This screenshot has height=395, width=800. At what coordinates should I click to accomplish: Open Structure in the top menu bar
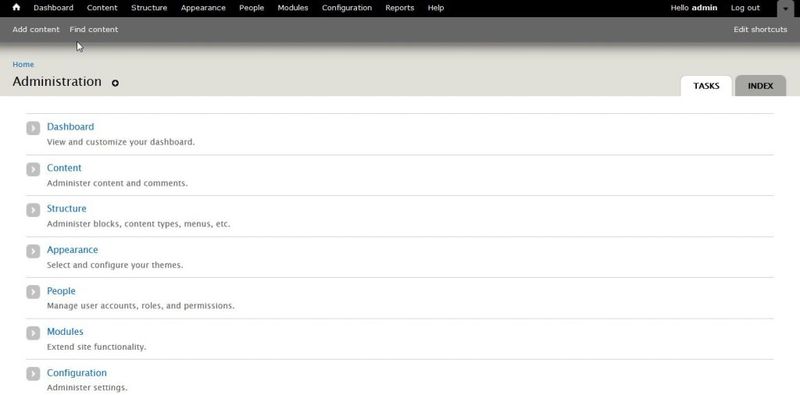[149, 8]
